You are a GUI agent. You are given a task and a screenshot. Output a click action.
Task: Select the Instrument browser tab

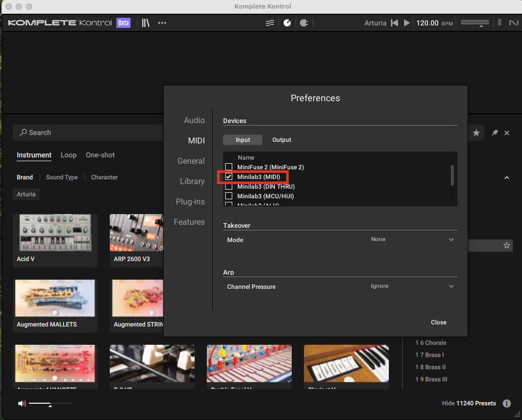34,155
